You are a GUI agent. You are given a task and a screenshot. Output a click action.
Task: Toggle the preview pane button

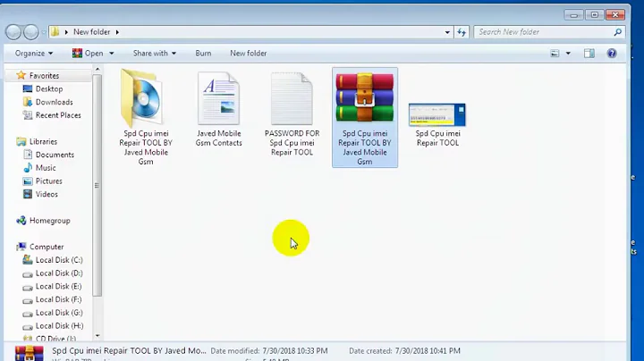click(x=589, y=54)
